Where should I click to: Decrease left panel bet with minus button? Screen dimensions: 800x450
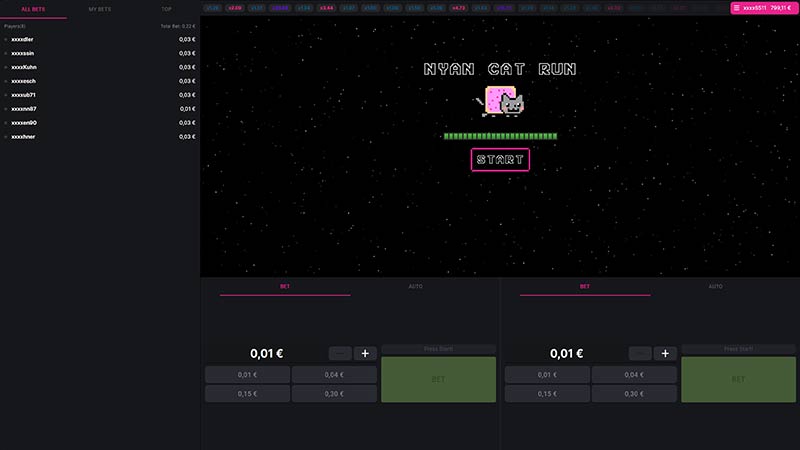[340, 354]
